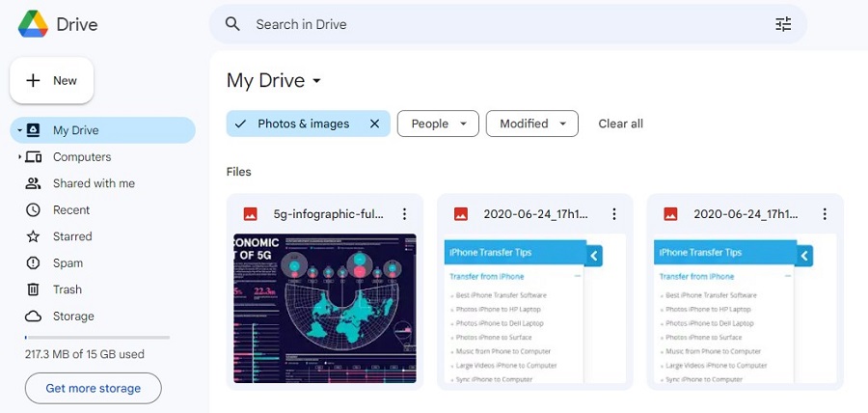
Task: Click the Google Drive logo
Action: (x=33, y=24)
